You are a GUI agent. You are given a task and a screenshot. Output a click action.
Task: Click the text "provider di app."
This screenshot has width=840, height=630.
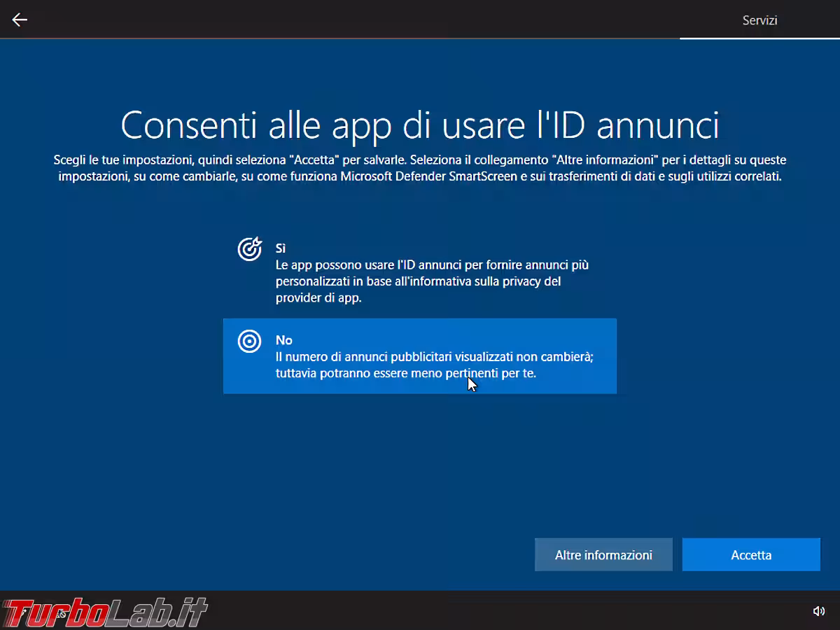318,297
